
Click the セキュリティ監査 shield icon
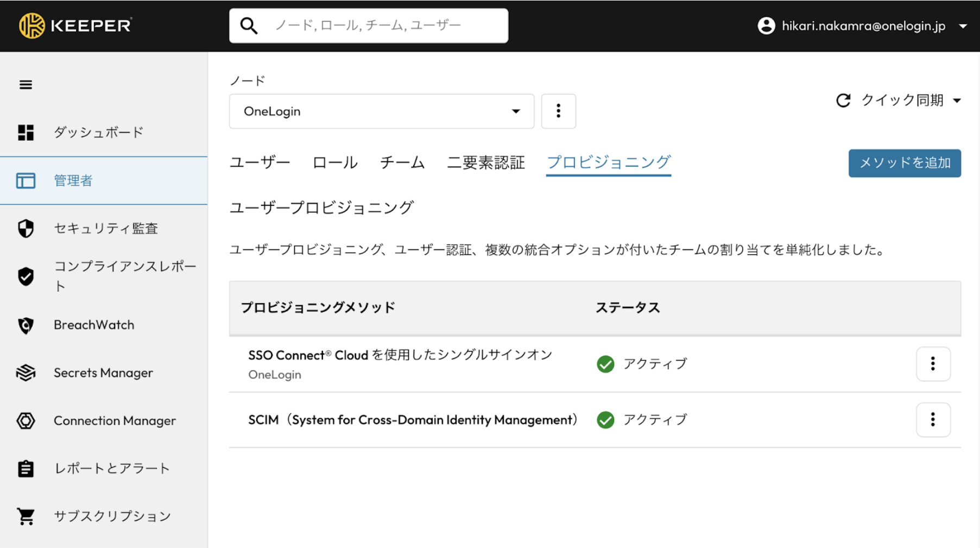(x=26, y=229)
